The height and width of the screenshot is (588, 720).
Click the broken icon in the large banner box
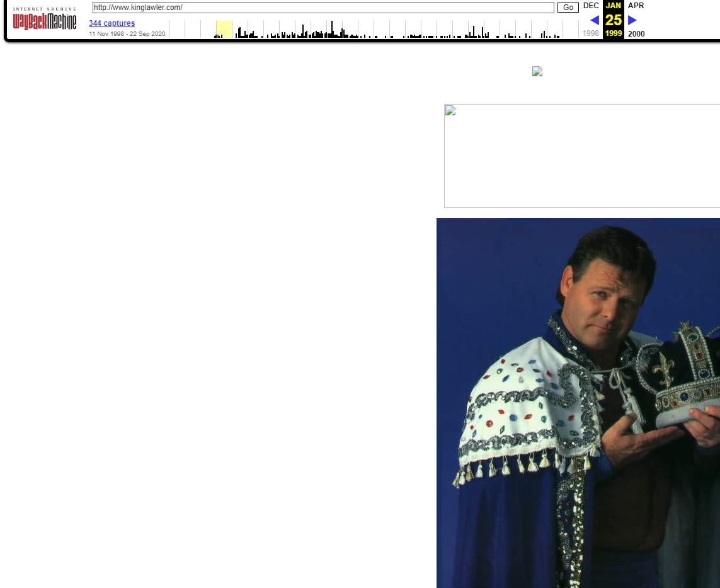tap(450, 112)
